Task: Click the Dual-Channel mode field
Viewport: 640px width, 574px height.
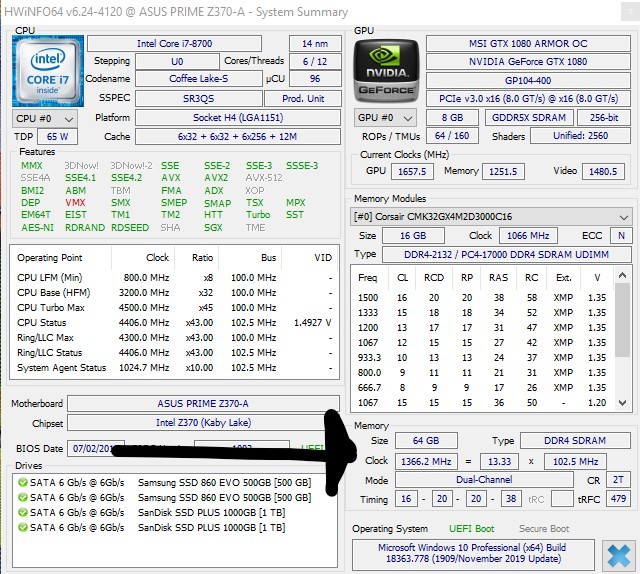Action: pos(484,480)
